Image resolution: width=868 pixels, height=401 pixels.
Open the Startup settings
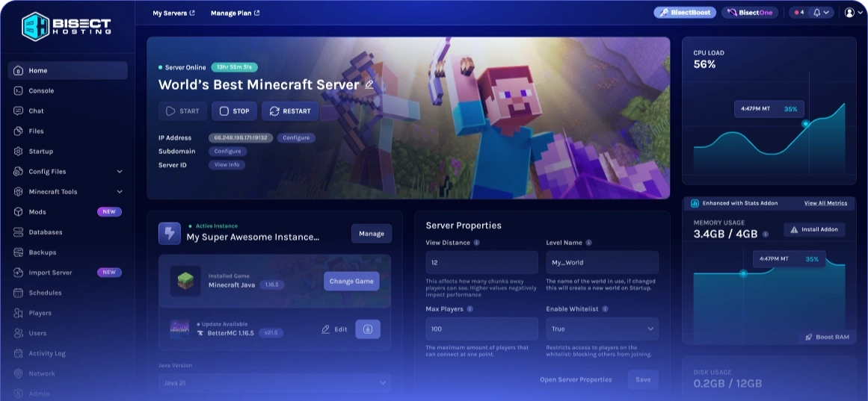click(x=67, y=151)
